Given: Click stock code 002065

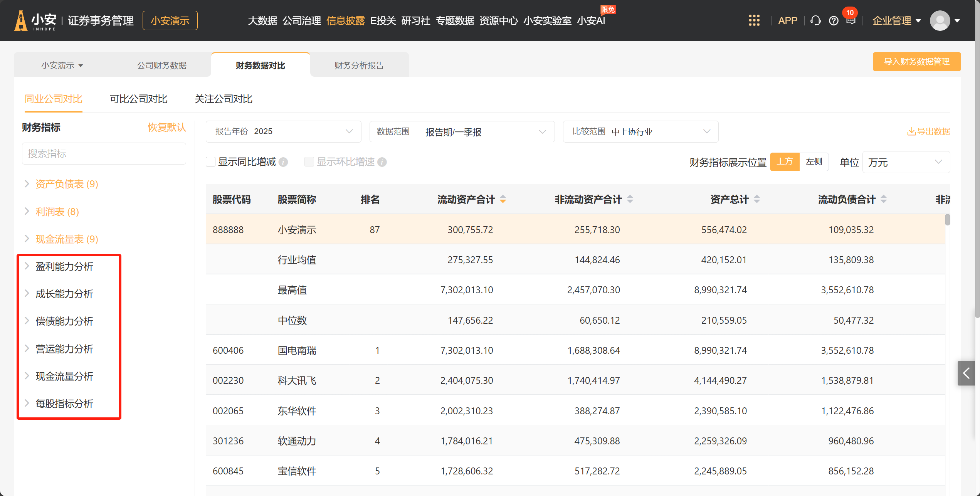Looking at the screenshot, I should click(228, 411).
